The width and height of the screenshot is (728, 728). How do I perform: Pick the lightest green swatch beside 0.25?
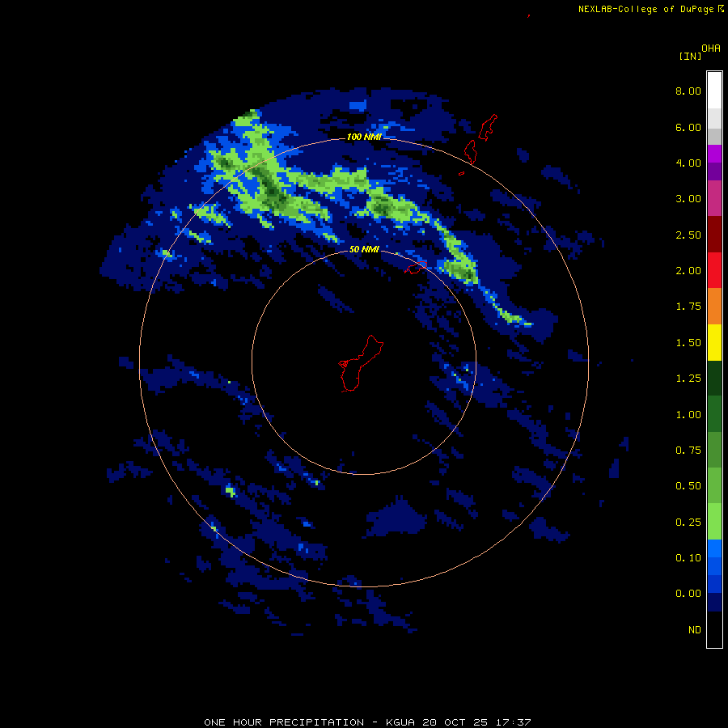click(714, 522)
